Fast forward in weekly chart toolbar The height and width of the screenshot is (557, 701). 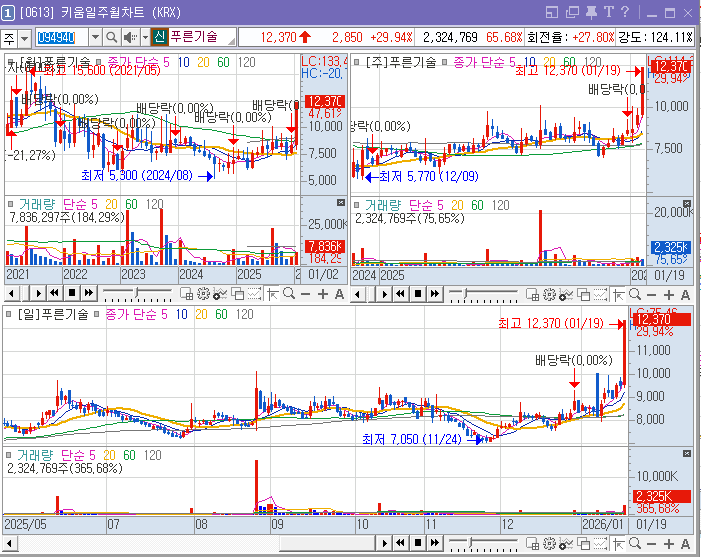click(435, 294)
